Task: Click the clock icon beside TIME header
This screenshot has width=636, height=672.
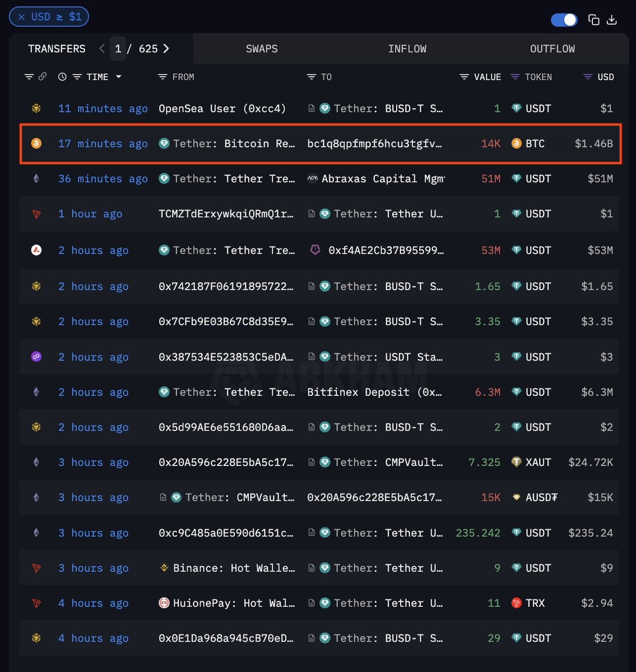Action: pos(62,77)
